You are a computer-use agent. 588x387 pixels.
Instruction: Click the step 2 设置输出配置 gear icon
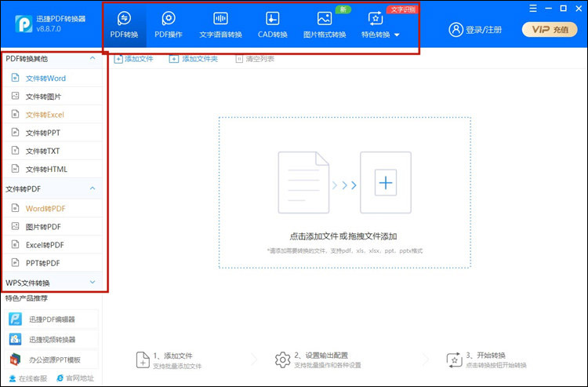[282, 360]
